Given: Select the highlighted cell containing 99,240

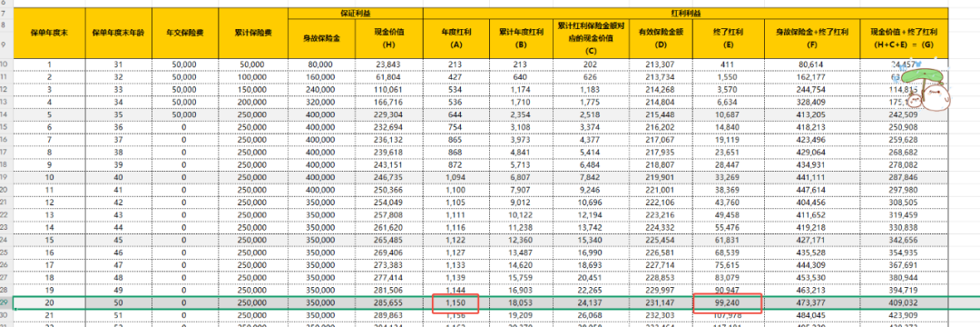Looking at the screenshot, I should (x=728, y=302).
